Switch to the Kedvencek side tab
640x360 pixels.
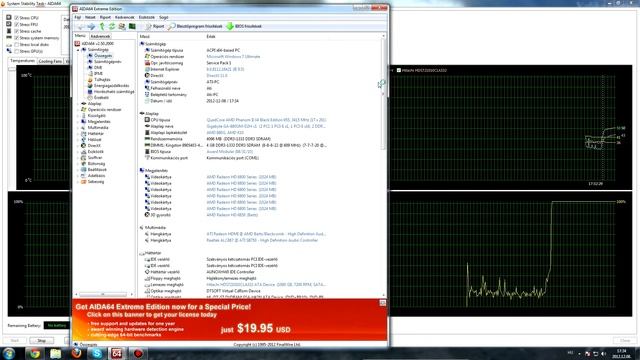point(100,36)
